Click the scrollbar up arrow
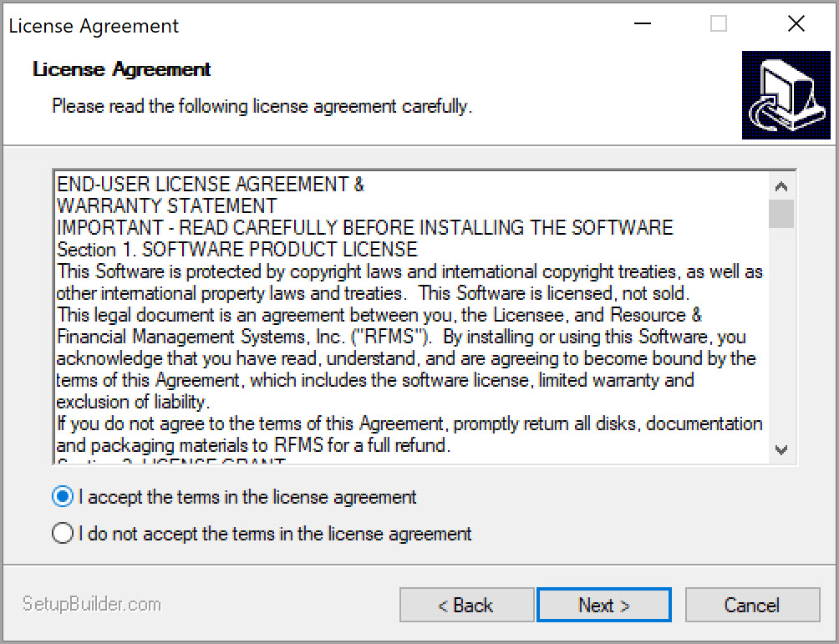 point(781,185)
